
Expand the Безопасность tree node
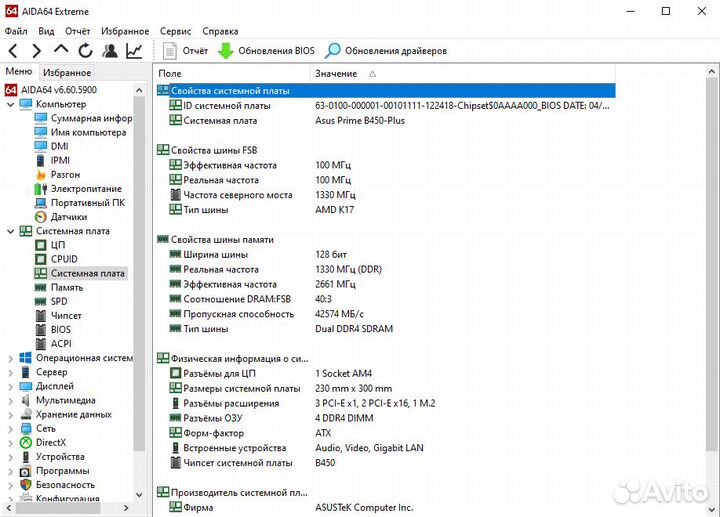11,485
